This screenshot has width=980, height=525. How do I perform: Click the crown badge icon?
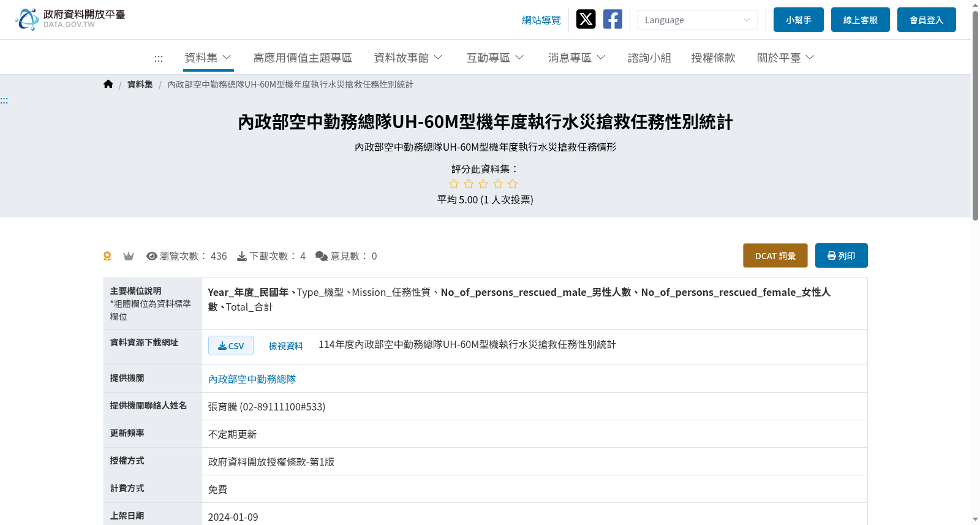tap(129, 256)
